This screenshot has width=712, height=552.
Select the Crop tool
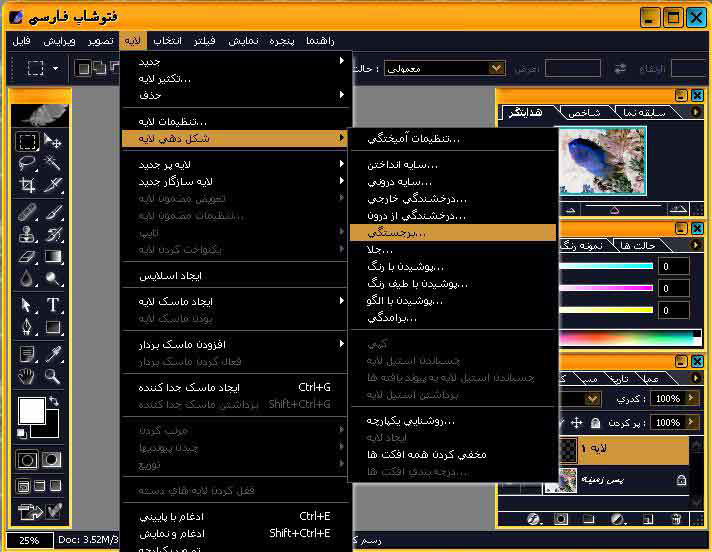click(x=27, y=185)
